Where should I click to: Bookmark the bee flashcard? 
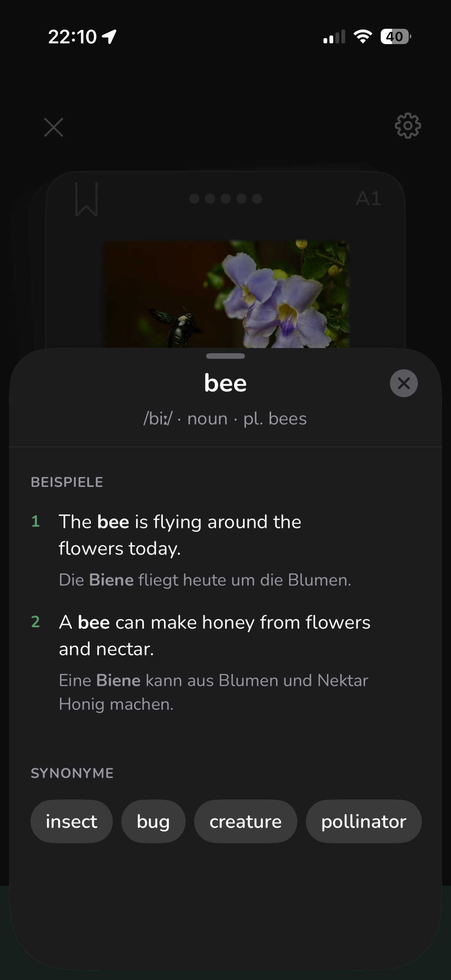(x=86, y=199)
